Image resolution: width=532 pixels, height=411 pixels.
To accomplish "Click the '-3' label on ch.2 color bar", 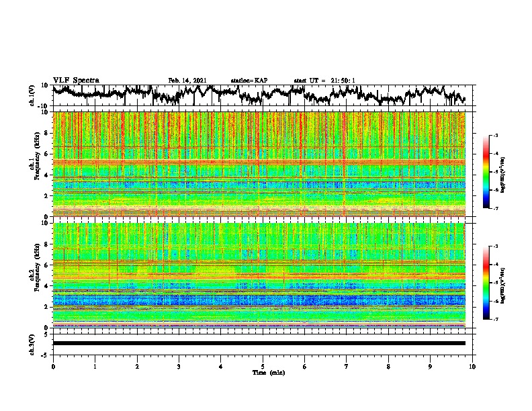I will [x=495, y=246].
